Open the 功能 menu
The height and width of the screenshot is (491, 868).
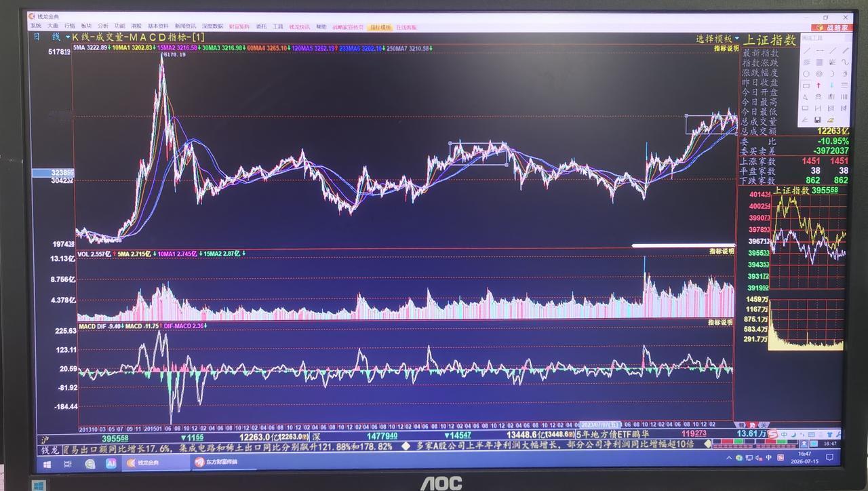tap(119, 26)
